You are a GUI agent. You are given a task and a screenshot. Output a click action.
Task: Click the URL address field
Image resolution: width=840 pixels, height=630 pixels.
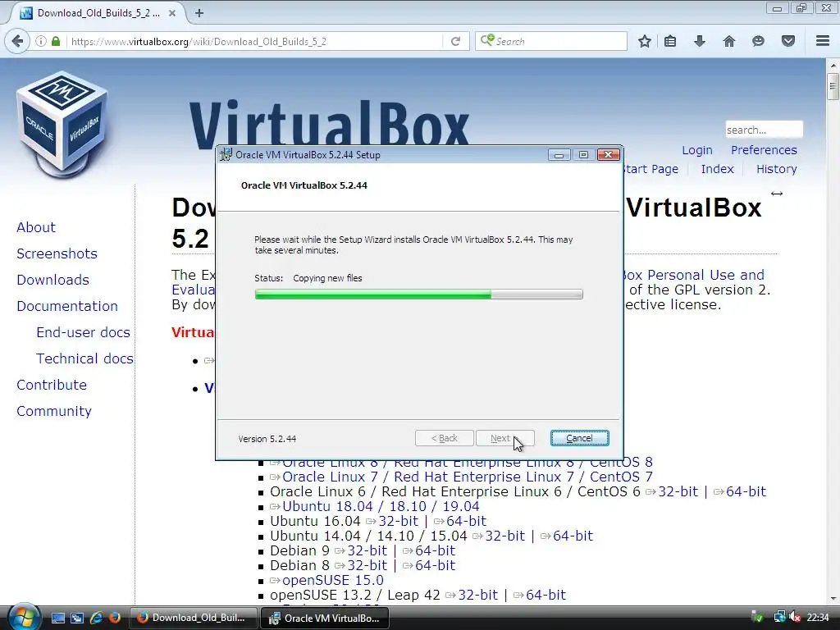pos(254,41)
